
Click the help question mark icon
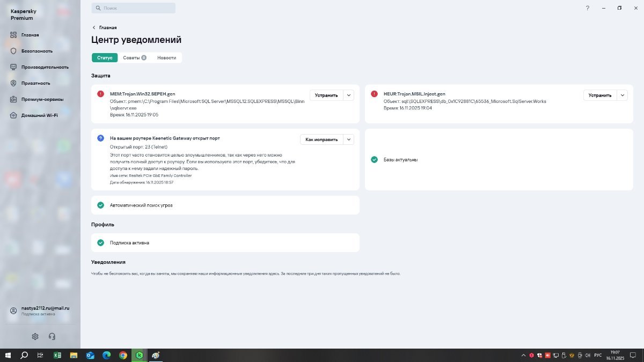(x=588, y=8)
